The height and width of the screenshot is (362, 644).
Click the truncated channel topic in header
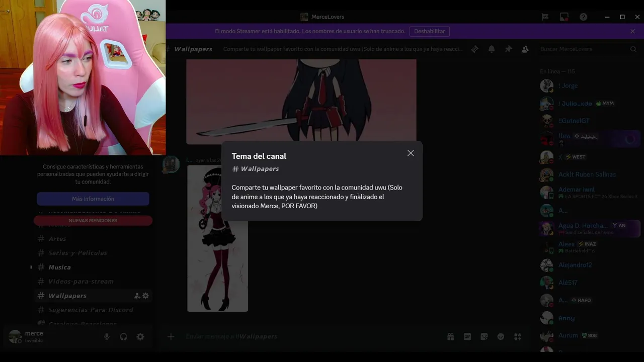[x=342, y=49]
